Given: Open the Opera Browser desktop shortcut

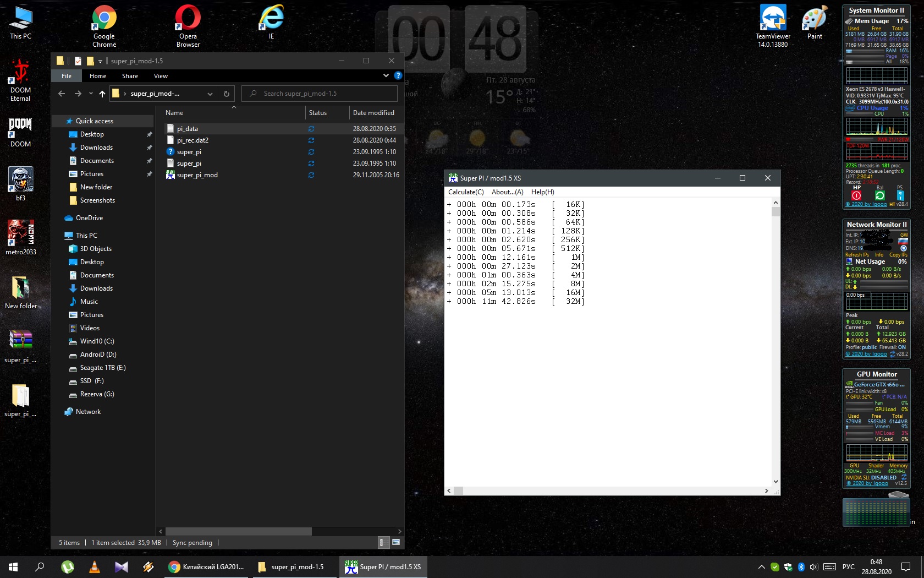Looking at the screenshot, I should click(188, 25).
